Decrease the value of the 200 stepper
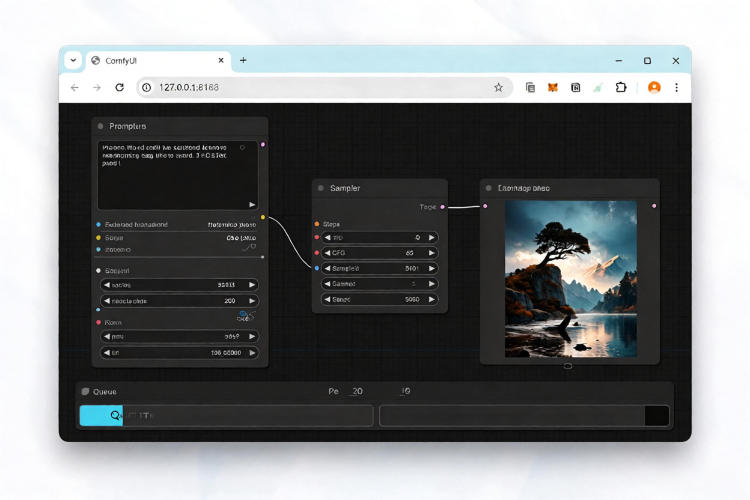The image size is (750, 500). (x=107, y=301)
